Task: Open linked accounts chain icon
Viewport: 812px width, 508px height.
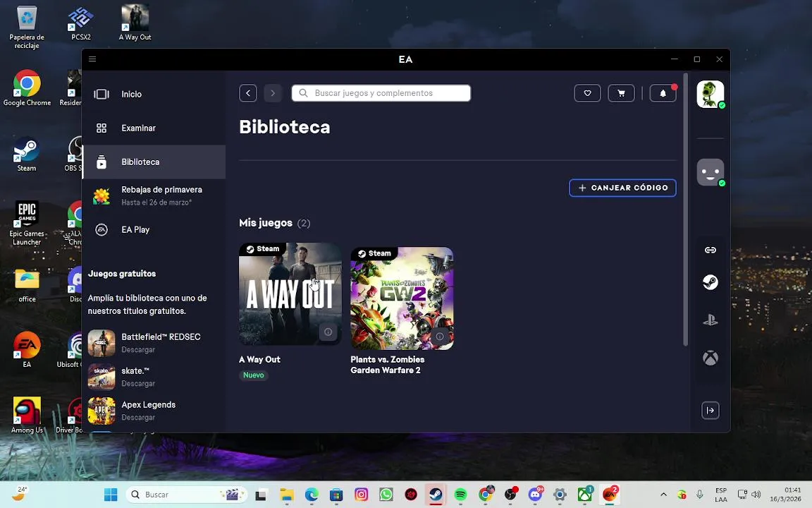Action: 710,250
